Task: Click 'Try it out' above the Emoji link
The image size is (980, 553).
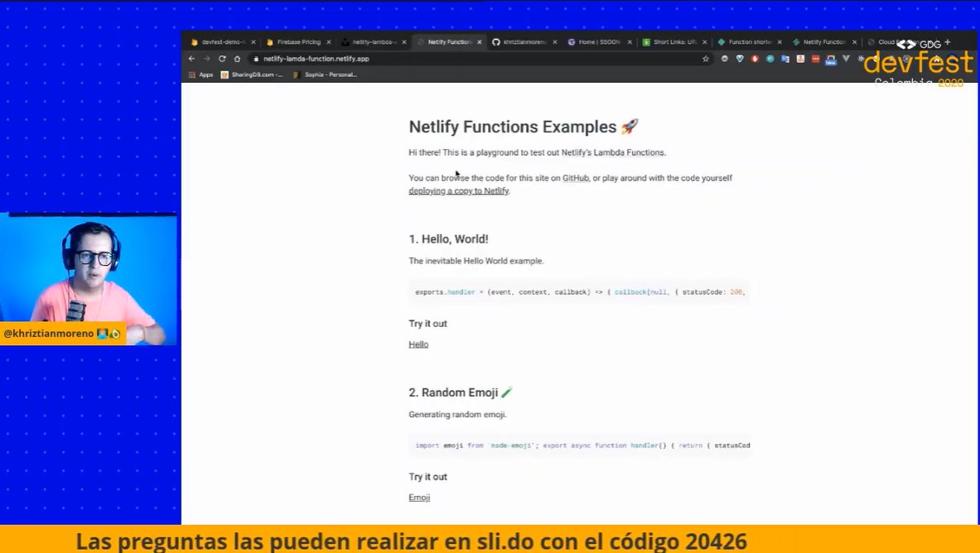Action: [428, 477]
